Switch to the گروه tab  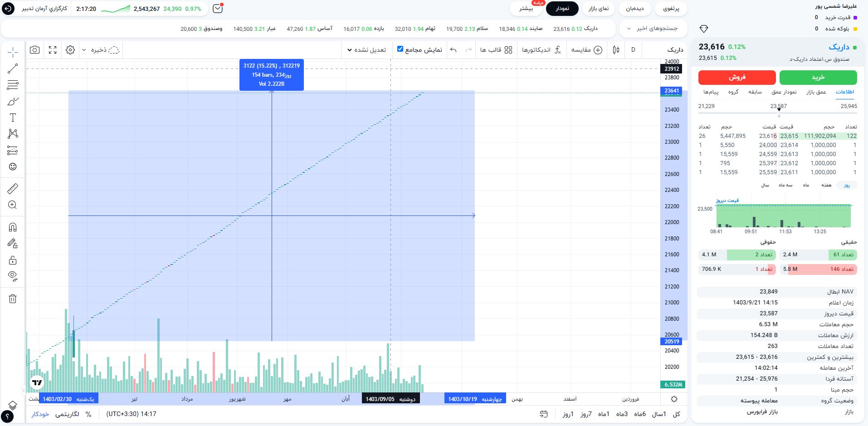(x=733, y=92)
